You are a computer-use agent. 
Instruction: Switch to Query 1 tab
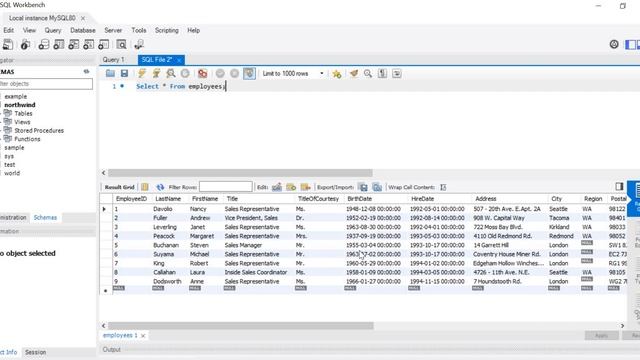tap(113, 60)
